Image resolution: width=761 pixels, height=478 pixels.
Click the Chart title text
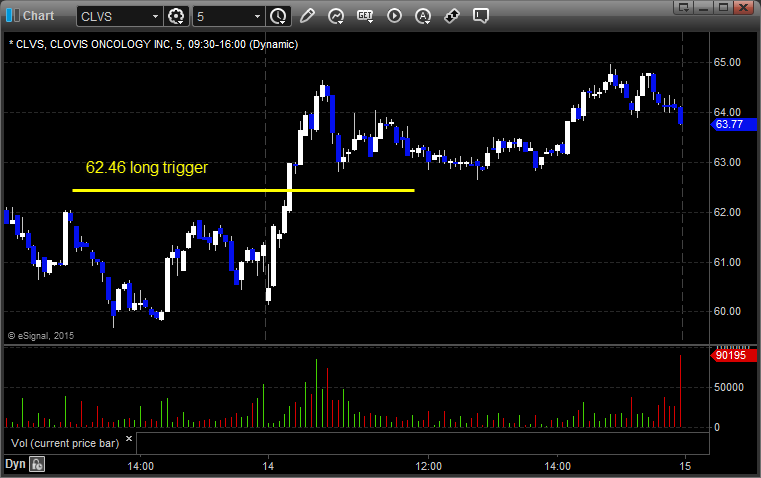click(39, 16)
